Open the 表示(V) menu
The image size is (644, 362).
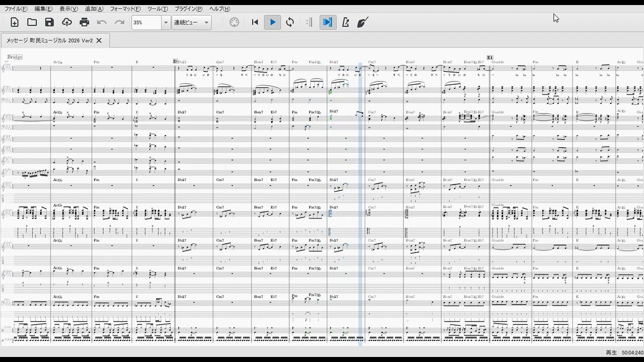pyautogui.click(x=68, y=9)
